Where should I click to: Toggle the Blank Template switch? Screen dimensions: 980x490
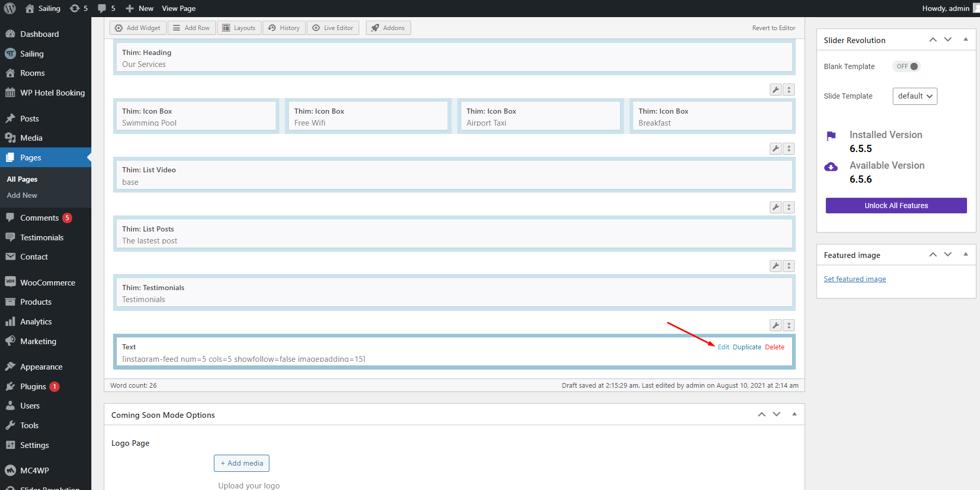[x=906, y=66]
